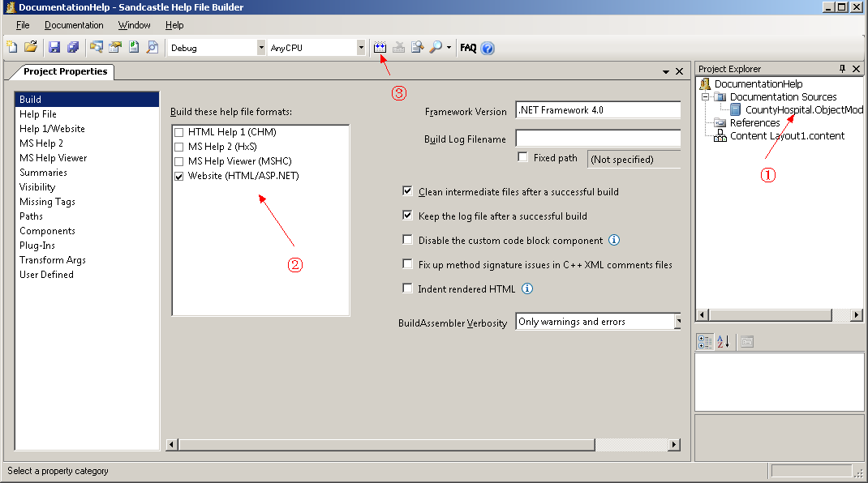868x483 pixels.
Task: Enable the Indent rendered HTML checkbox
Action: click(x=407, y=289)
